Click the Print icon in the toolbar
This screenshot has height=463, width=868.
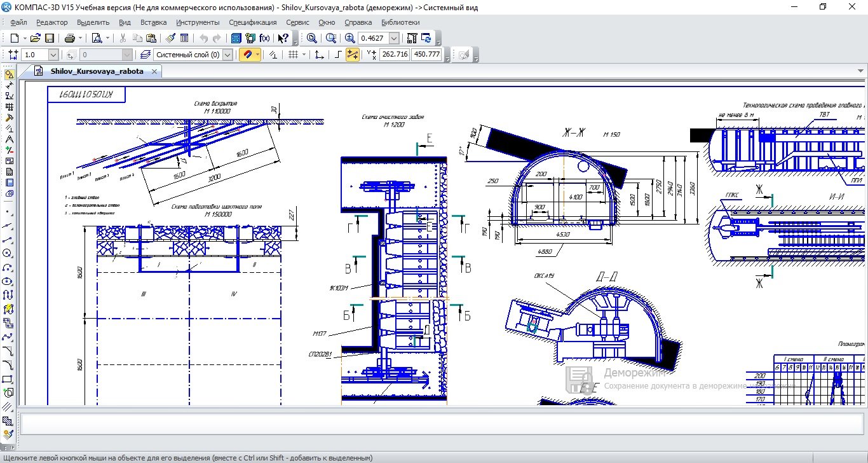(x=70, y=38)
